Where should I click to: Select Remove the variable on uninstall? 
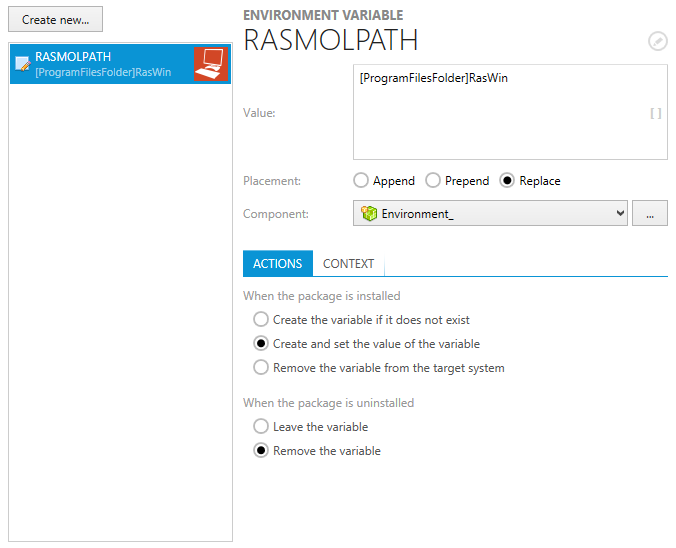261,451
